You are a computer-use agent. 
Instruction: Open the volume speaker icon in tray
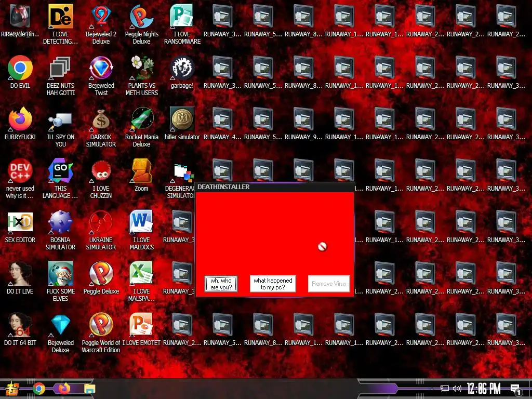pos(457,389)
